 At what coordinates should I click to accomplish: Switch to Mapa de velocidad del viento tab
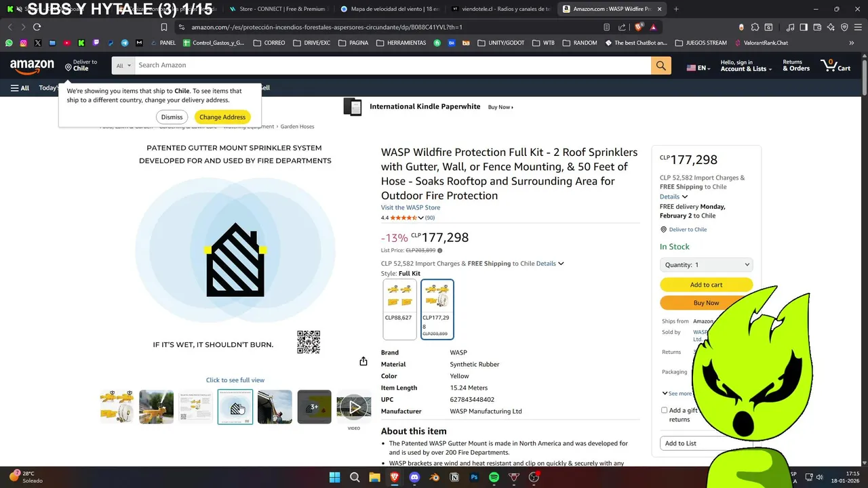pyautogui.click(x=390, y=9)
